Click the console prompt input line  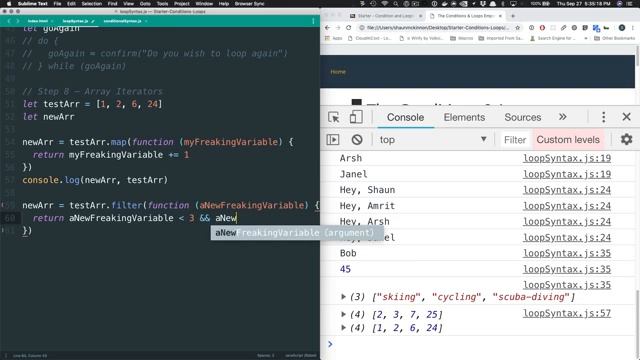(x=478, y=344)
